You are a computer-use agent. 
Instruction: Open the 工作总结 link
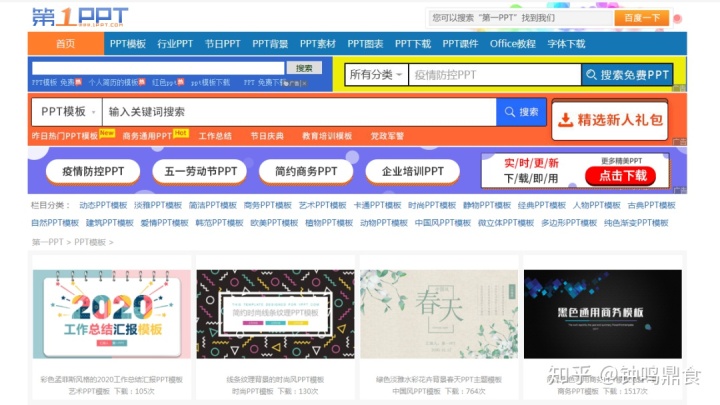(x=215, y=136)
